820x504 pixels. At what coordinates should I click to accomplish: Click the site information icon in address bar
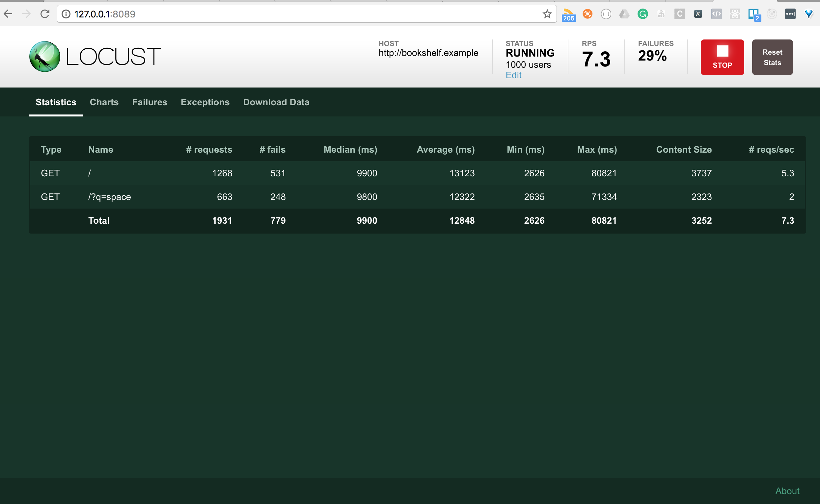point(66,14)
